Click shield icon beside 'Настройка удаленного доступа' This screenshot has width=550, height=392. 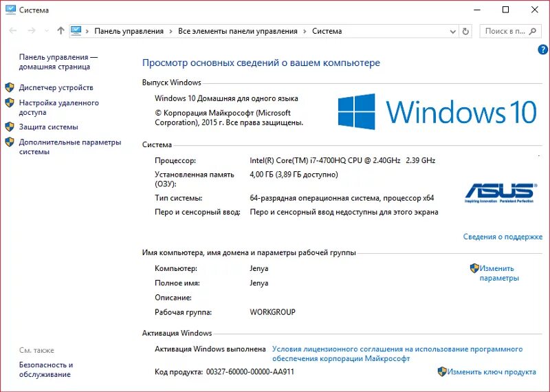point(10,103)
